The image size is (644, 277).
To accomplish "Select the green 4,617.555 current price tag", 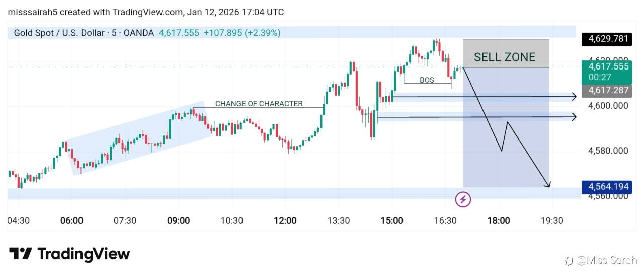I will click(x=606, y=66).
